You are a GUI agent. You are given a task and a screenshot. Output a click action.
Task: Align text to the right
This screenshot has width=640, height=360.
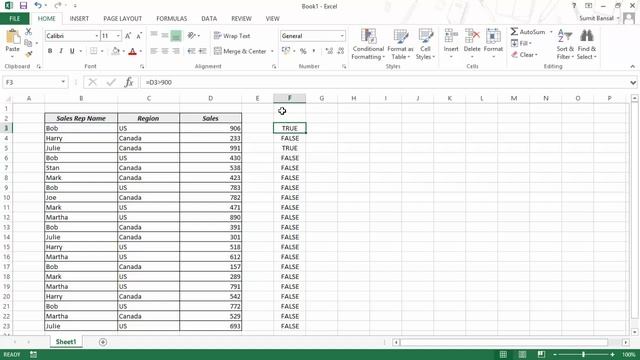pos(176,51)
